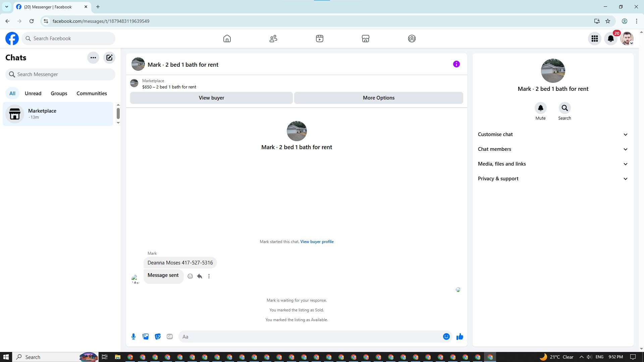Reload the page with browser refresh

[x=32, y=21]
